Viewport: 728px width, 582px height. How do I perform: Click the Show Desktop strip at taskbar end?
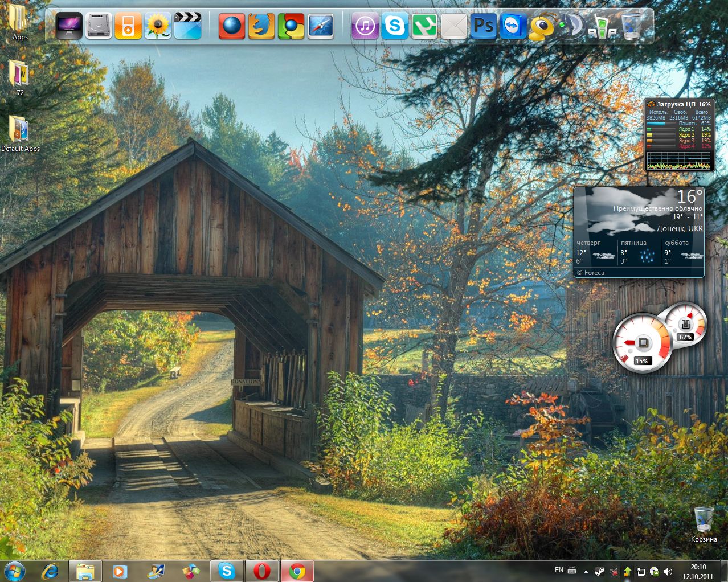pos(724,571)
